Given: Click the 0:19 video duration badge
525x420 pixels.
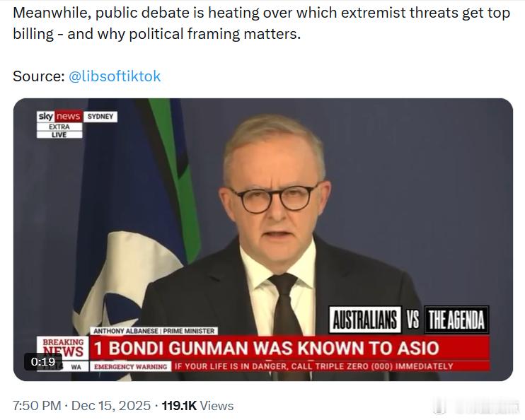Looking at the screenshot, I should pyautogui.click(x=43, y=361).
